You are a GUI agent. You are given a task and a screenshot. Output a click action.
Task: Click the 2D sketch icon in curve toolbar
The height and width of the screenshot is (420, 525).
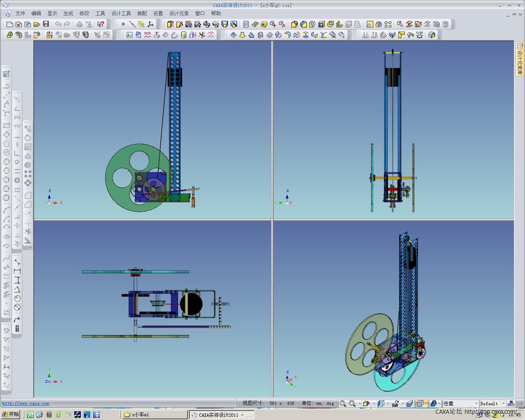click(130, 35)
